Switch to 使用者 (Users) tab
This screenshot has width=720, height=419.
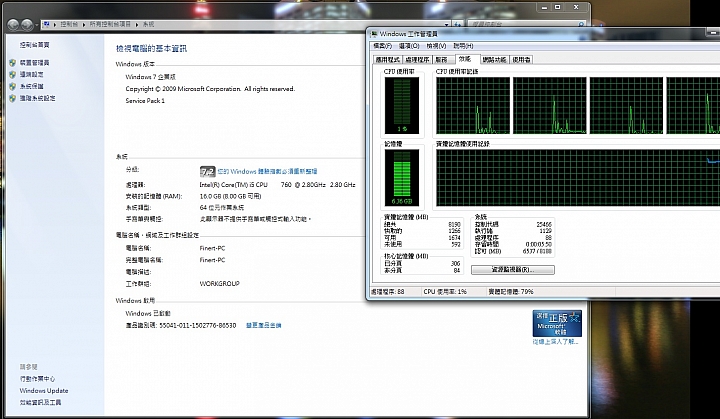point(521,60)
